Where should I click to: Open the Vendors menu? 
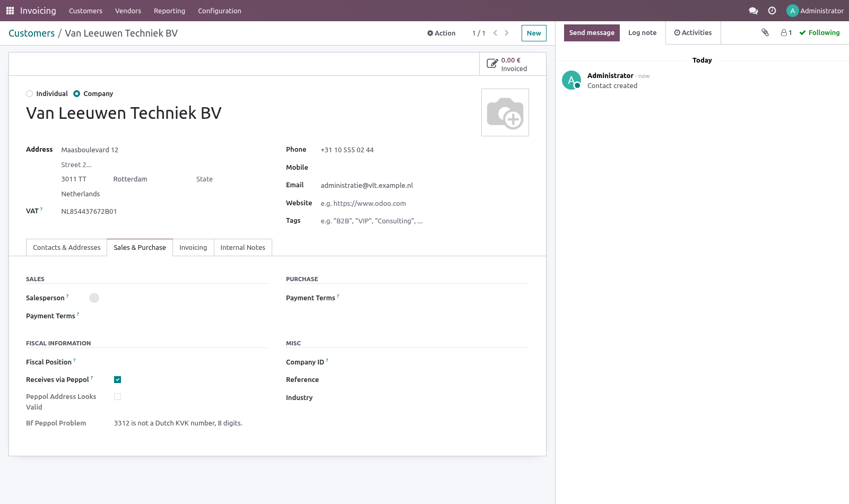click(x=128, y=11)
